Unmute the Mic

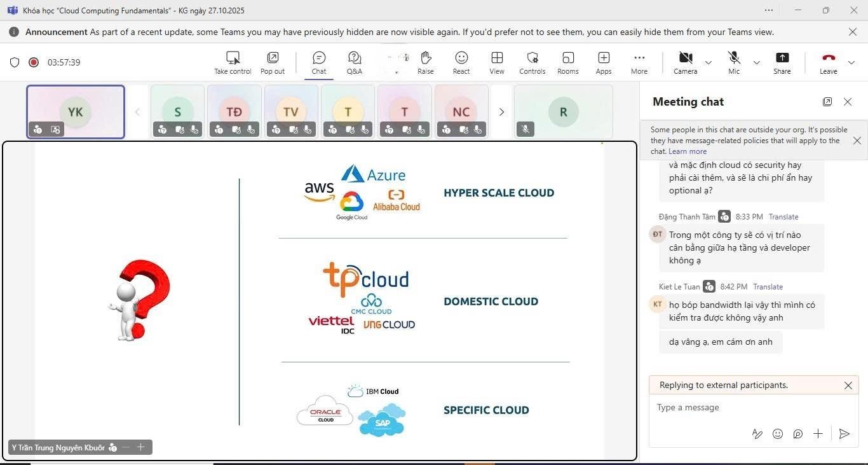pyautogui.click(x=734, y=62)
